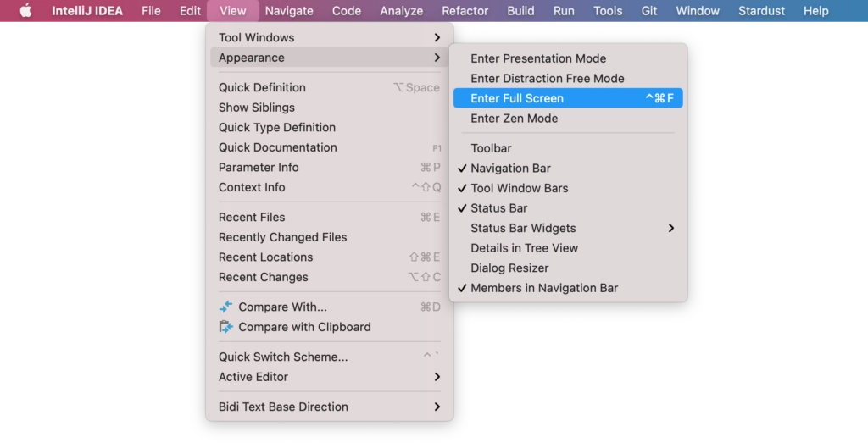868x448 pixels.
Task: Toggle the Status Bar option
Action: [x=568, y=208]
